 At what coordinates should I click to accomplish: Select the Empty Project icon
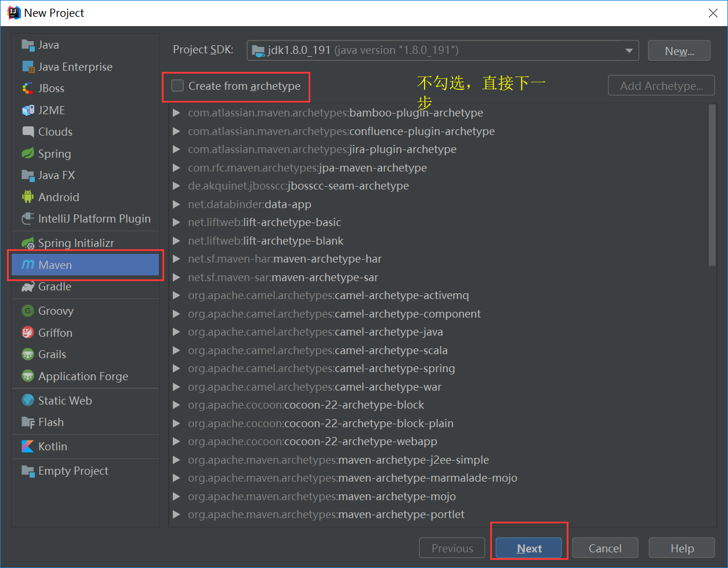coord(28,471)
